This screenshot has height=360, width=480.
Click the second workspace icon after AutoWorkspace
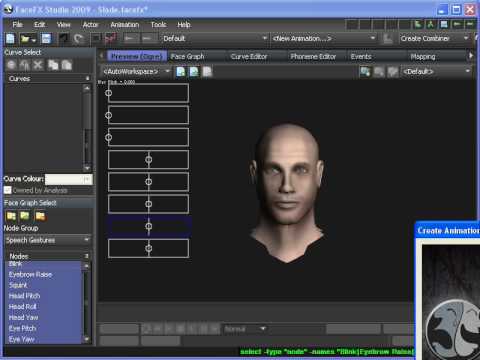tap(194, 71)
